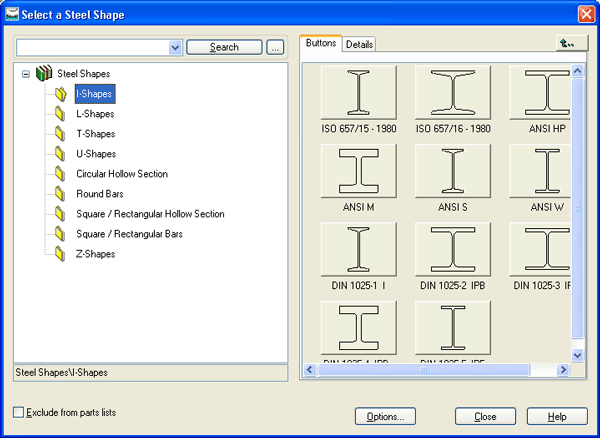Switch to the Details tab
This screenshot has height=438, width=600.
[x=359, y=44]
